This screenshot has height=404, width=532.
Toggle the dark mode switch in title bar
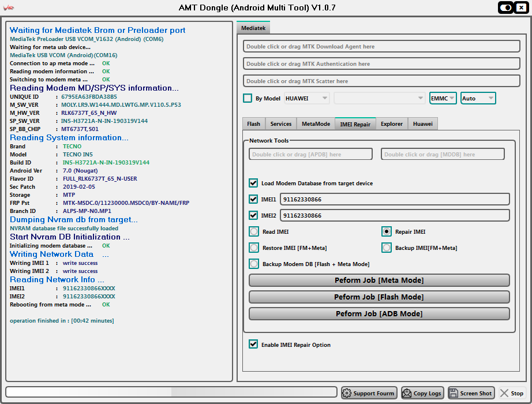tap(506, 8)
